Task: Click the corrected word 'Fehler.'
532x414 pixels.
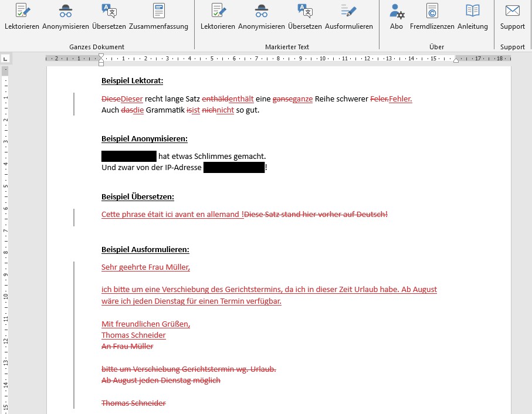Action: pyautogui.click(x=401, y=99)
